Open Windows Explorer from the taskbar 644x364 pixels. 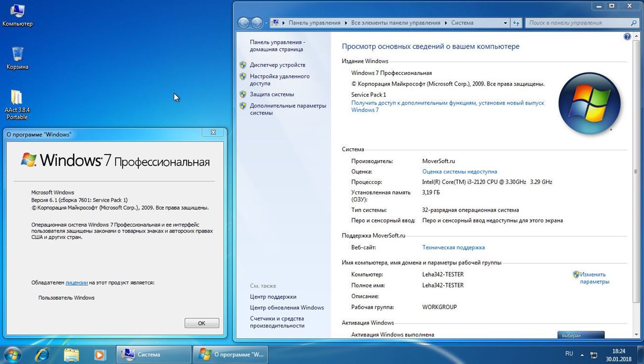(71, 355)
